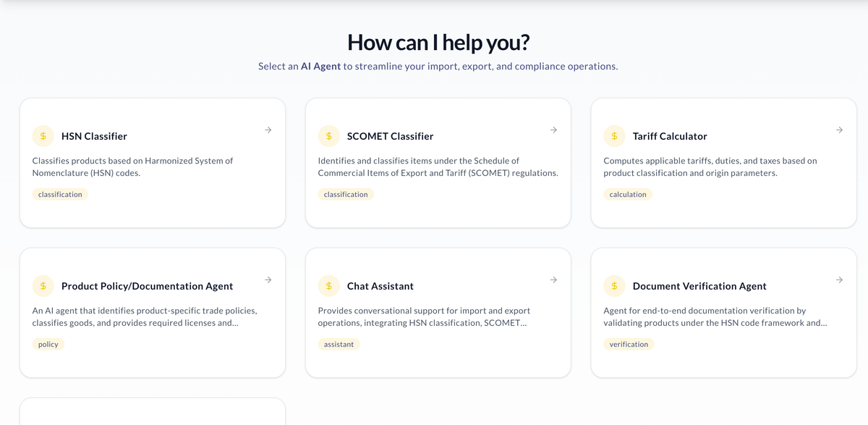Click the Product Policy/Documentation Agent dollar icon

click(43, 286)
